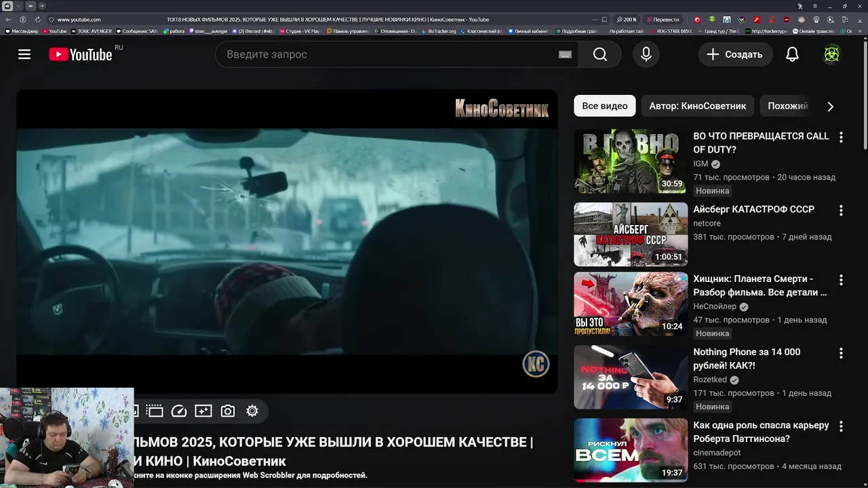868x488 pixels.
Task: Open the ROG STRIX B650E bookmark
Action: click(x=671, y=31)
